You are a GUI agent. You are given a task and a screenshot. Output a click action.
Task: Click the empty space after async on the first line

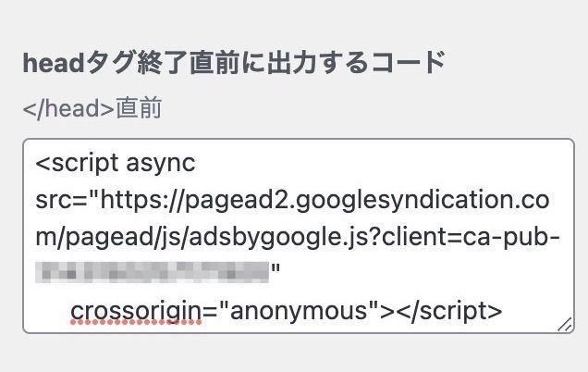[x=375, y=164]
